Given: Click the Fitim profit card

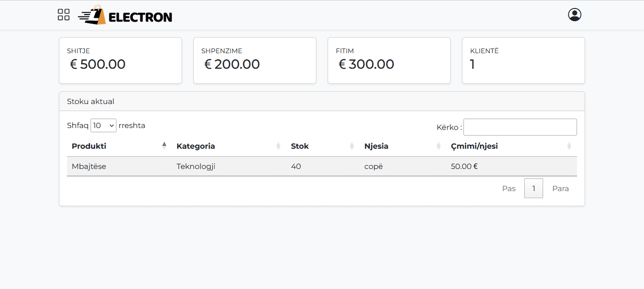Looking at the screenshot, I should point(389,61).
